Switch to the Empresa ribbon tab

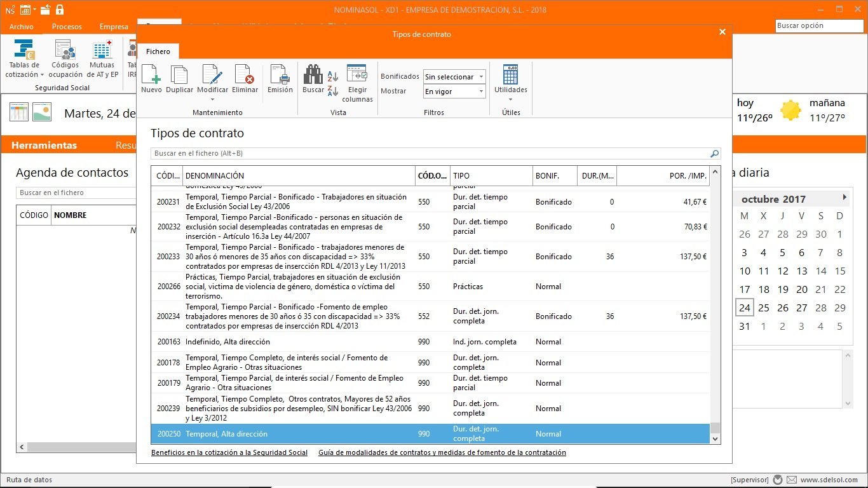[114, 27]
